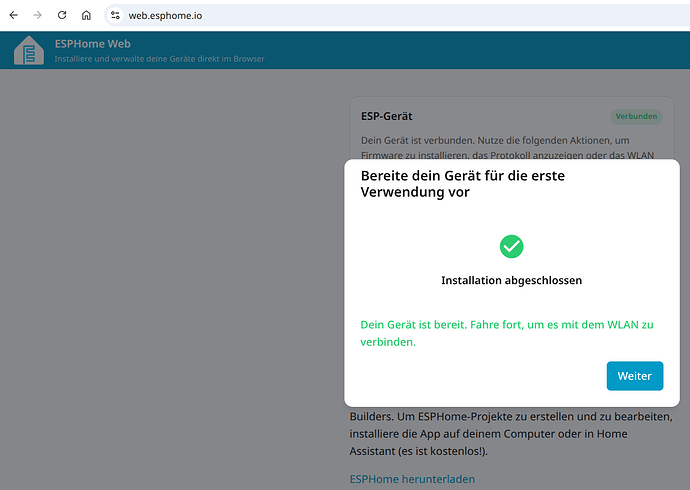The width and height of the screenshot is (690, 490).
Task: Open the ESPHome herunterladen link
Action: (x=412, y=479)
